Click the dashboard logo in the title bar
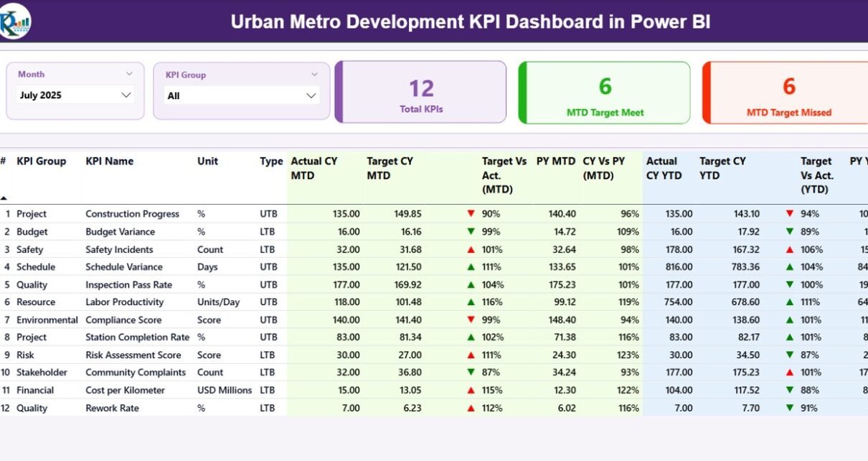 tap(16, 22)
